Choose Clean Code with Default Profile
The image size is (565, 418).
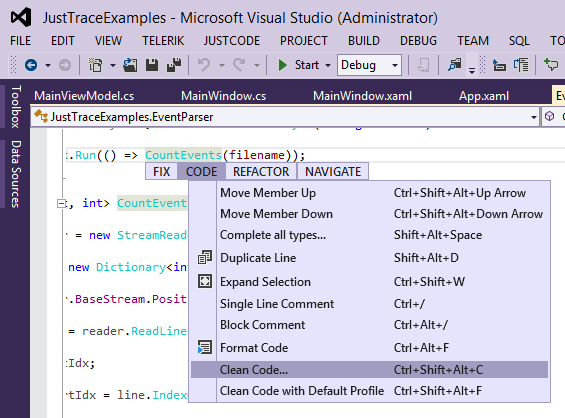point(369,391)
